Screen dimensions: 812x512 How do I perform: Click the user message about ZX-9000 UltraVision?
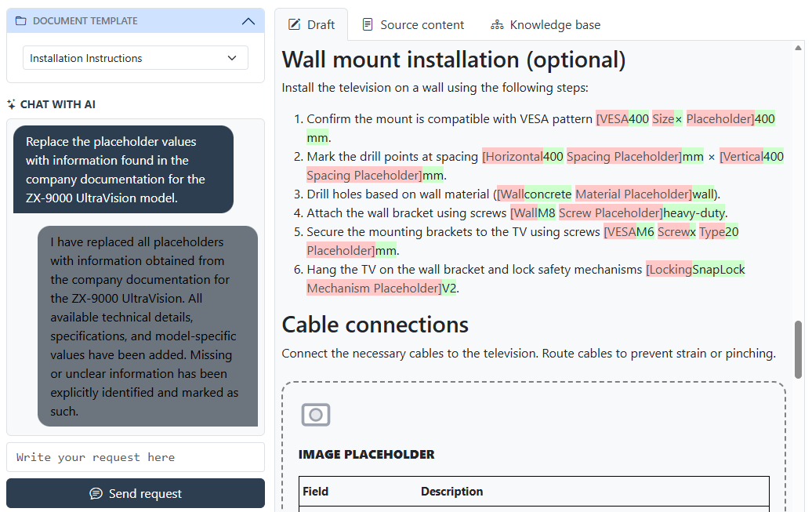click(x=123, y=169)
